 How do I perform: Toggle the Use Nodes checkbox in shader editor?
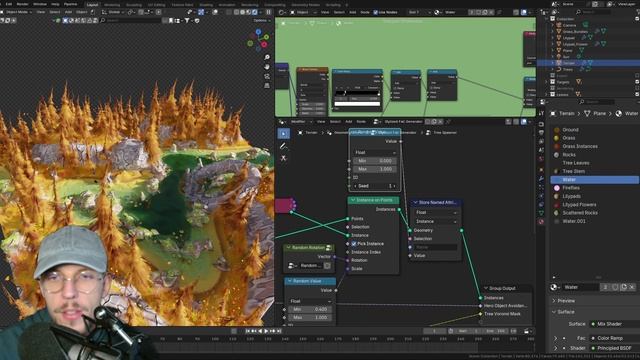(x=376, y=12)
